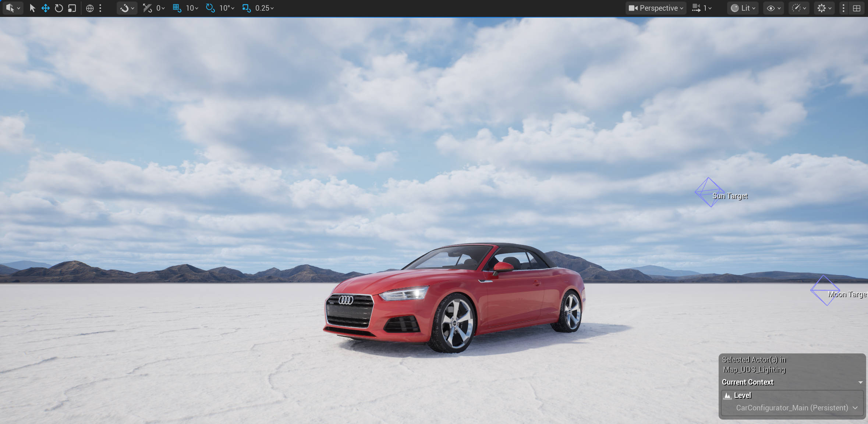868x424 pixels.
Task: Switch the world coordinate system globe
Action: point(90,8)
